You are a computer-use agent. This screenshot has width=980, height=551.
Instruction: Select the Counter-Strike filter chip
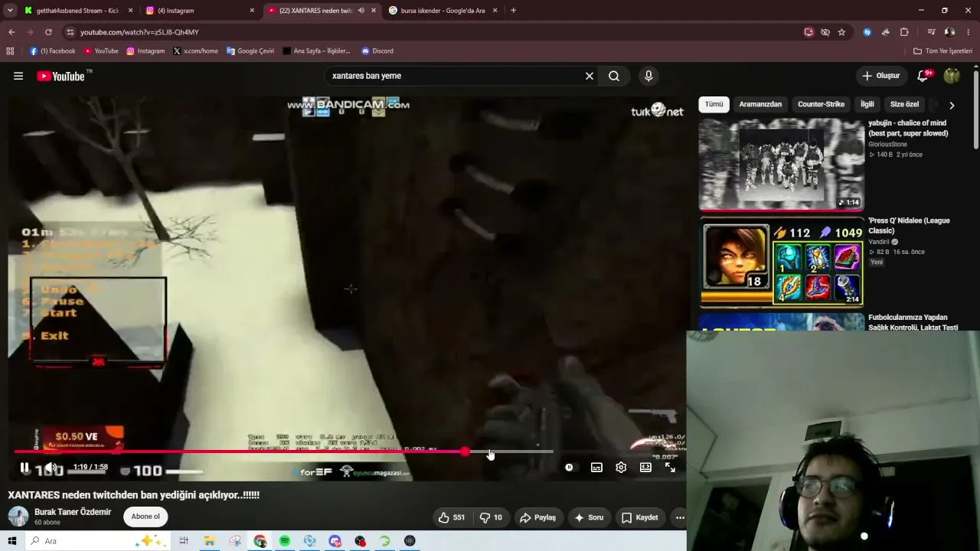(x=821, y=104)
